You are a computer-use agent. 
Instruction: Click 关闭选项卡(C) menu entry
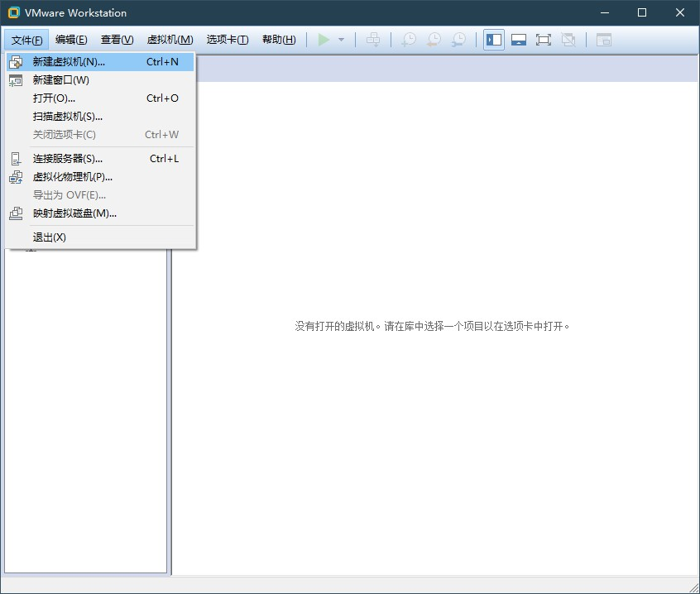[x=100, y=135]
